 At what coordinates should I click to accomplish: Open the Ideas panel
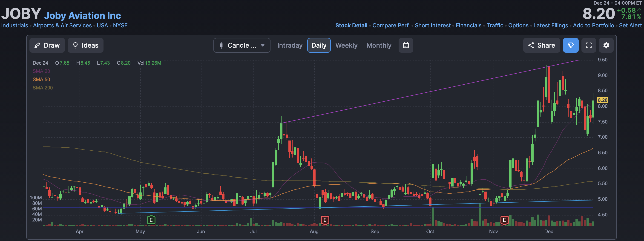click(x=86, y=45)
